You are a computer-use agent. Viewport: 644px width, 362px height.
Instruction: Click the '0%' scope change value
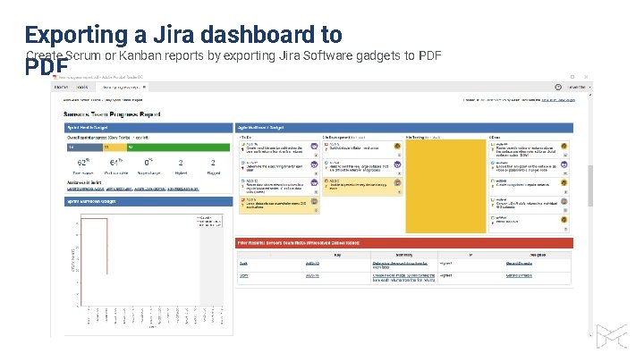(148, 163)
